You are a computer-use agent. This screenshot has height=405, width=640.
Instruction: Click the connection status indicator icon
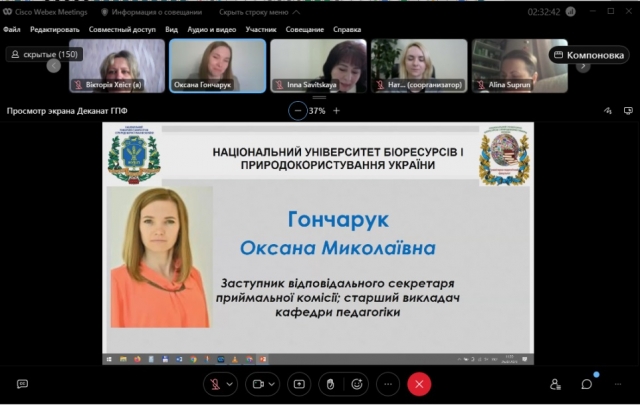point(571,12)
